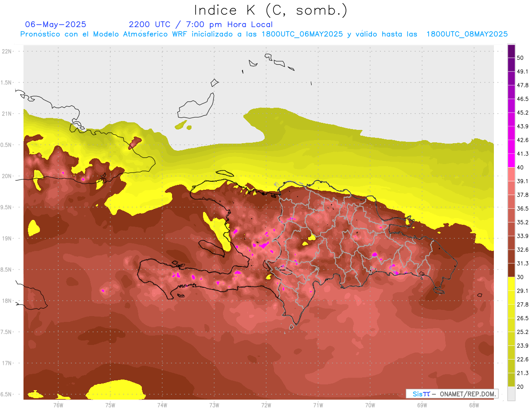Click the '21N' latitude label
Viewport: 532px width, 411px height.
[x=7, y=114]
